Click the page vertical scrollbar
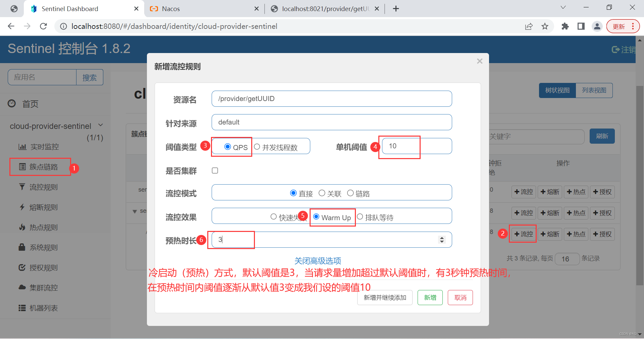 point(640,186)
